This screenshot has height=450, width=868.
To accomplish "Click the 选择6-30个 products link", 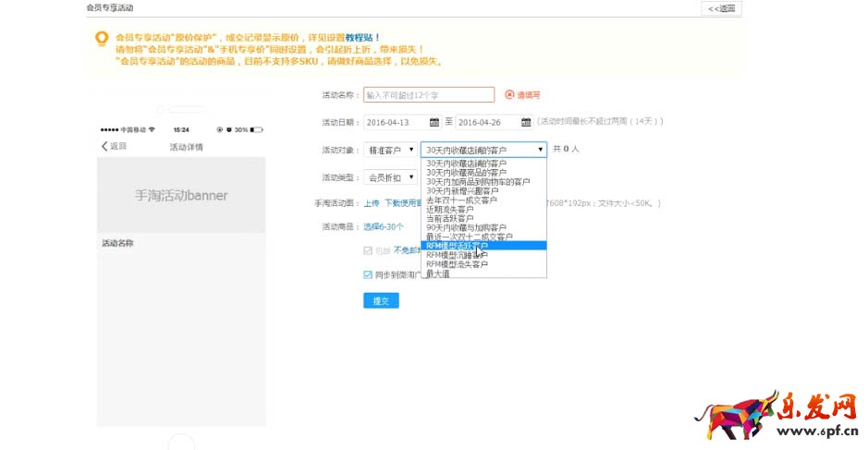I will coord(383,226).
